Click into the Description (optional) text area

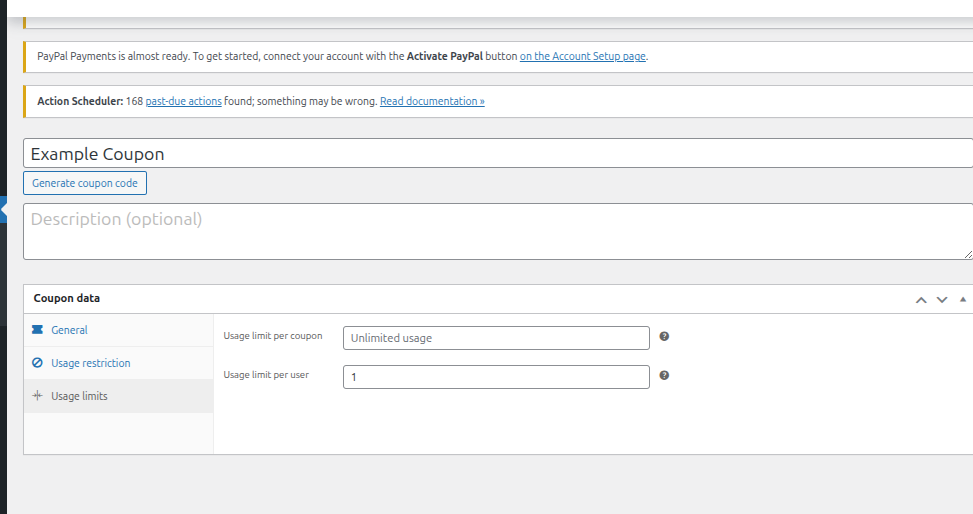(497, 232)
